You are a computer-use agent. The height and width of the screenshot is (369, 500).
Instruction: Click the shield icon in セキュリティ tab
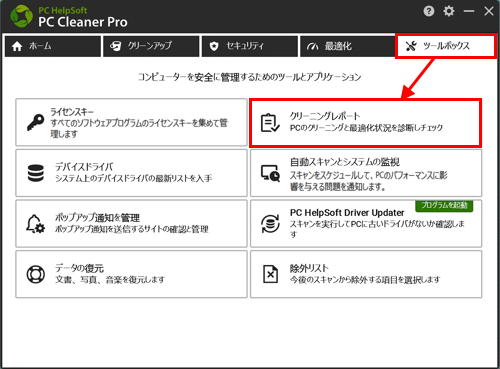214,46
